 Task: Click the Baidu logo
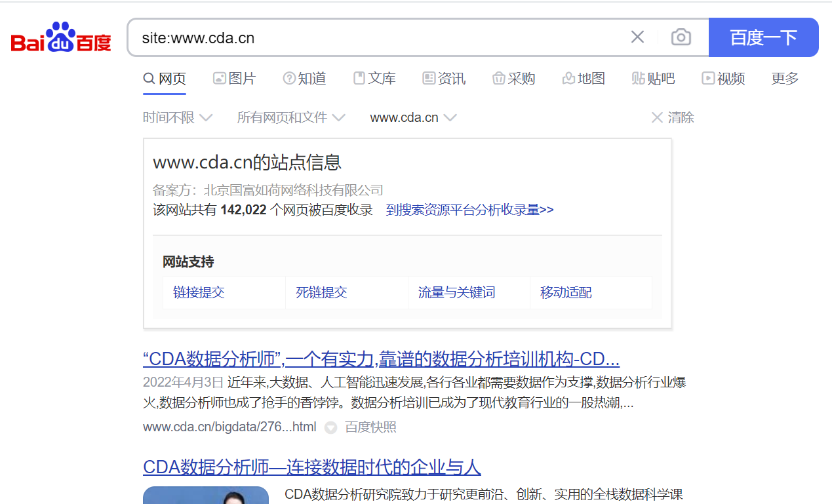pyautogui.click(x=61, y=37)
